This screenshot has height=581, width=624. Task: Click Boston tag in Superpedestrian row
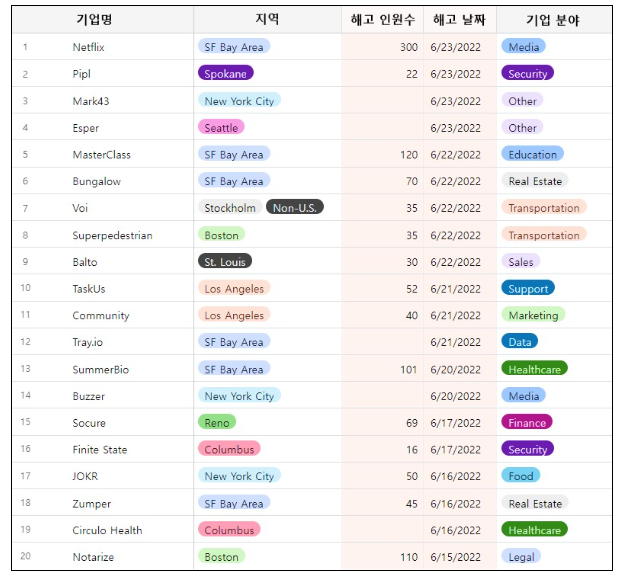pyautogui.click(x=221, y=234)
